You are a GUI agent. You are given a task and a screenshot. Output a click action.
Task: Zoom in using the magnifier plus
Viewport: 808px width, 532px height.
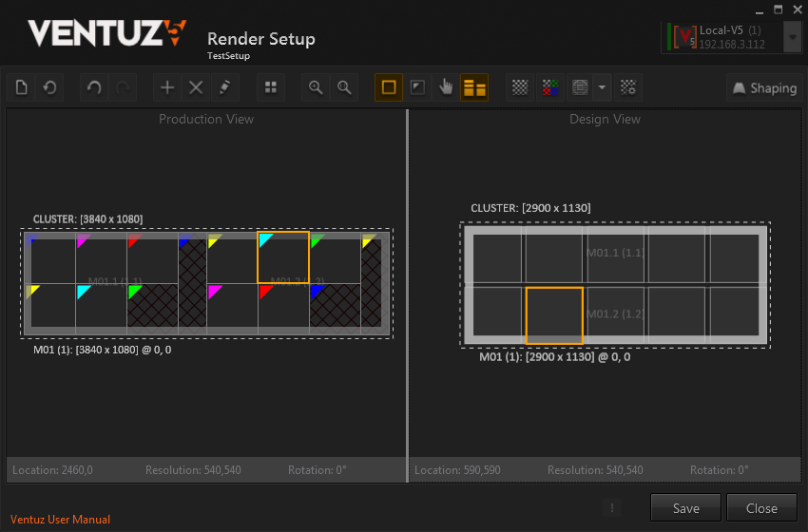pyautogui.click(x=316, y=87)
